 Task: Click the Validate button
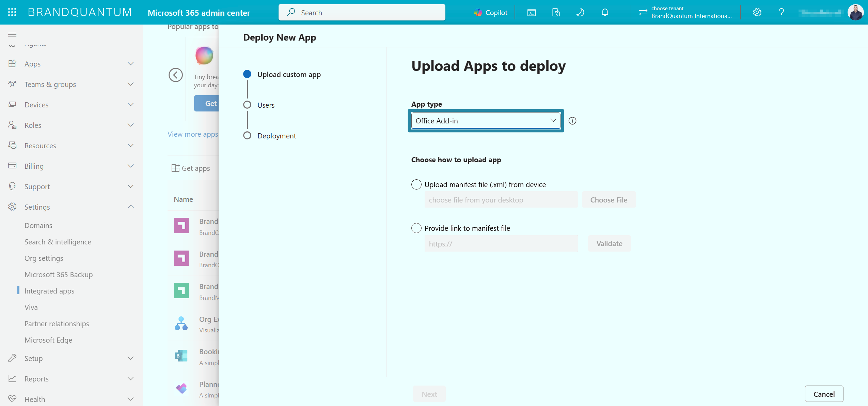(x=609, y=243)
